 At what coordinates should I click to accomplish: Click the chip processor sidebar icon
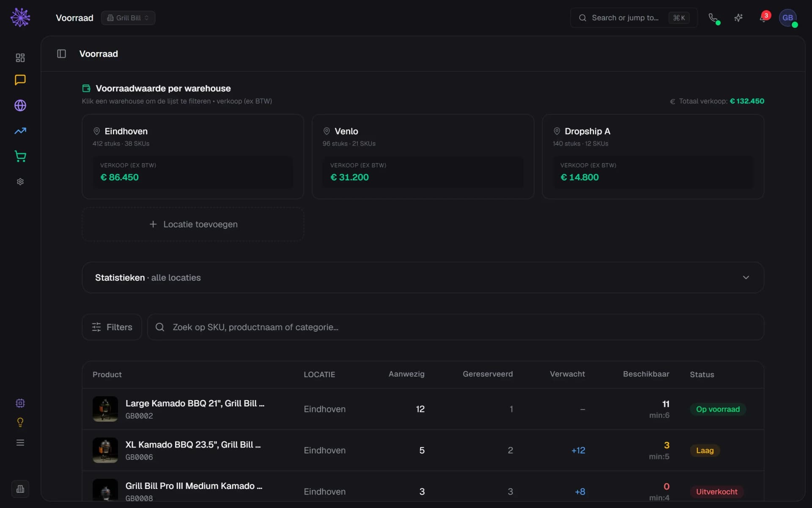tap(20, 403)
